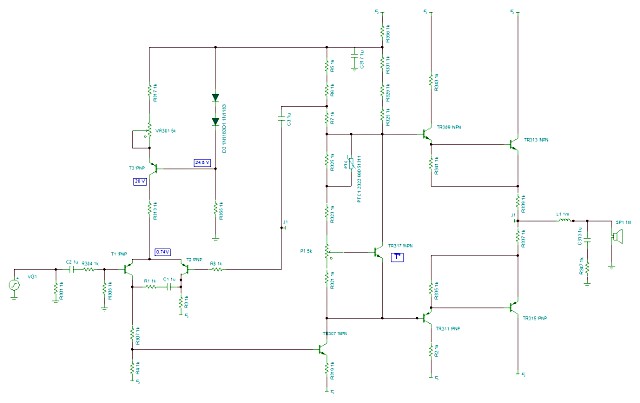640x403 pixels.
Task: Select transistor T1 PNP symbol
Action: click(x=129, y=268)
